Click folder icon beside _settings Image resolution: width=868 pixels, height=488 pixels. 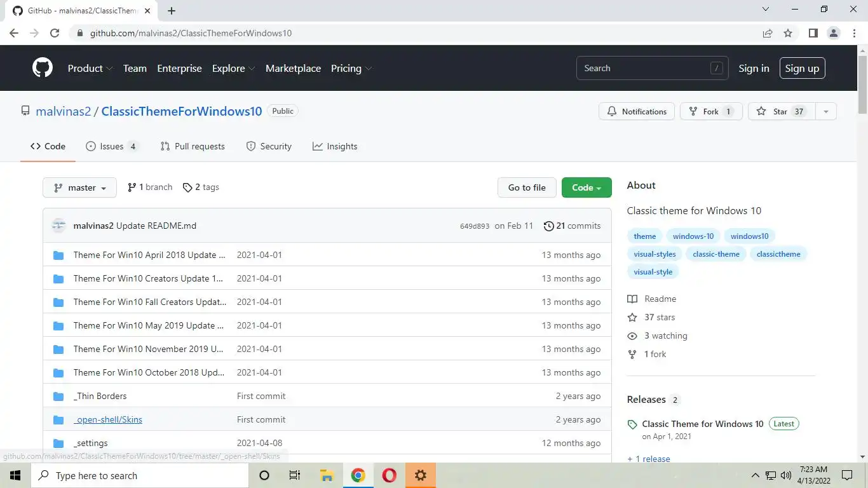point(58,443)
